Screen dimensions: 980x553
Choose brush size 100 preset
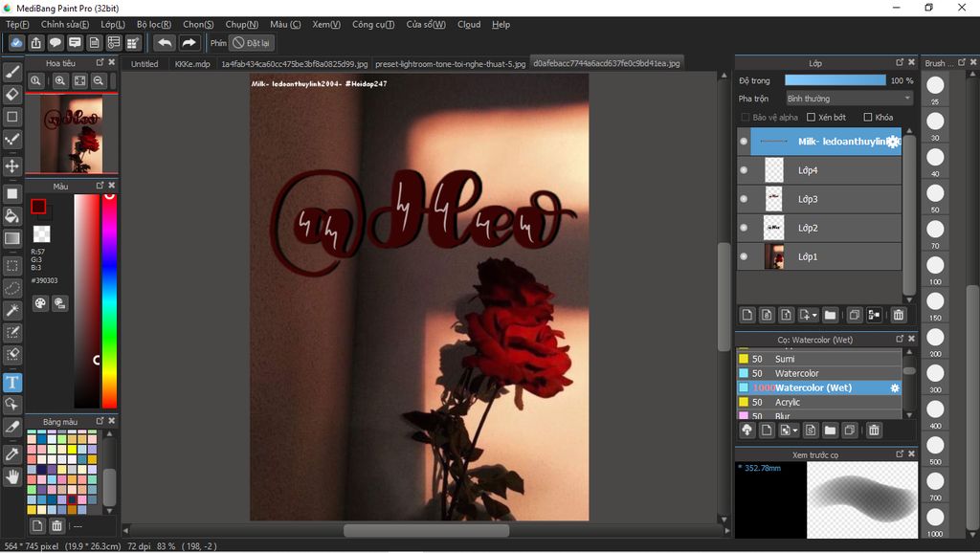pyautogui.click(x=935, y=266)
